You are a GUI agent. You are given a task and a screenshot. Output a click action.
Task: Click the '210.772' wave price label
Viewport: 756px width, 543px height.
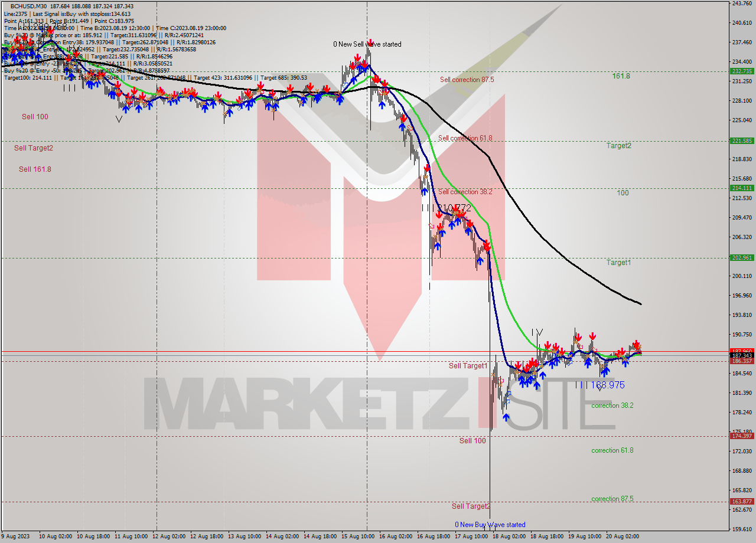pos(455,208)
